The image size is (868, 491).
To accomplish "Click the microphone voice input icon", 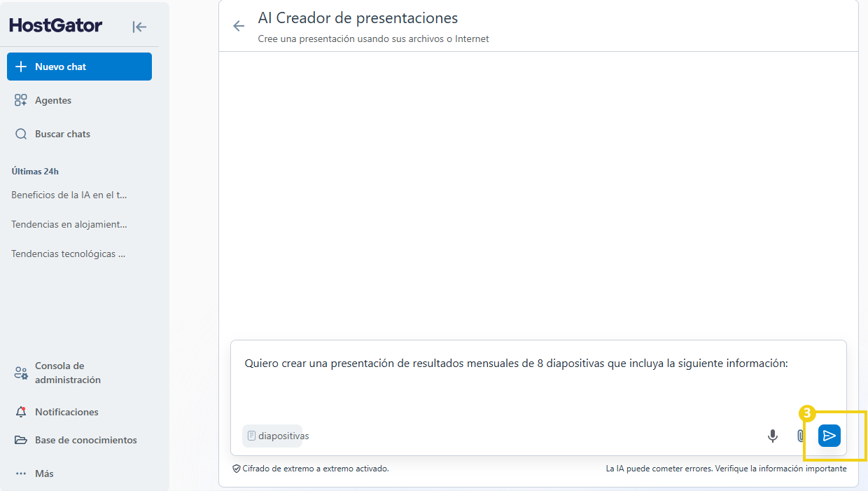I will click(x=773, y=436).
